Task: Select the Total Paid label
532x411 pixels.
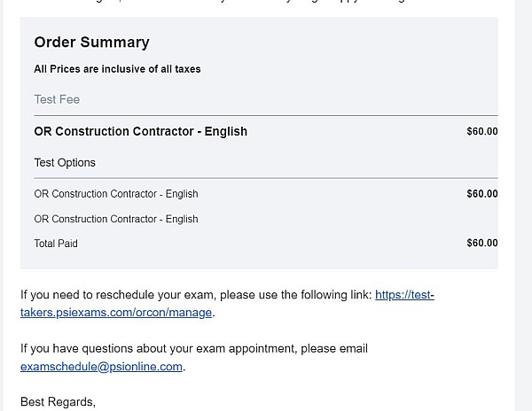Action: (56, 243)
